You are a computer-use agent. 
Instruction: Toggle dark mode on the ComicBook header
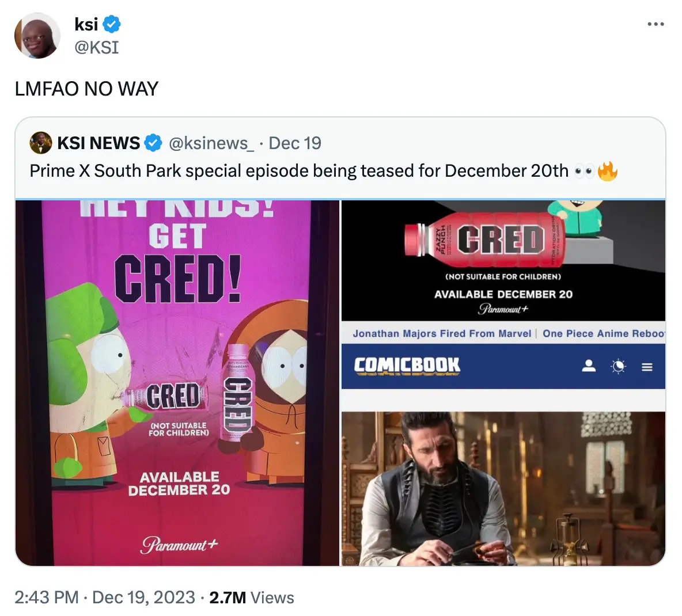coord(617,366)
